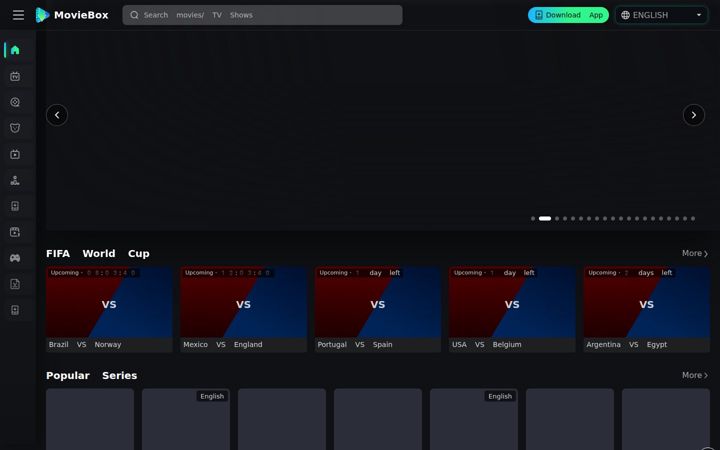720x450 pixels.
Task: Select the last carousel dot
Action: coord(693,219)
